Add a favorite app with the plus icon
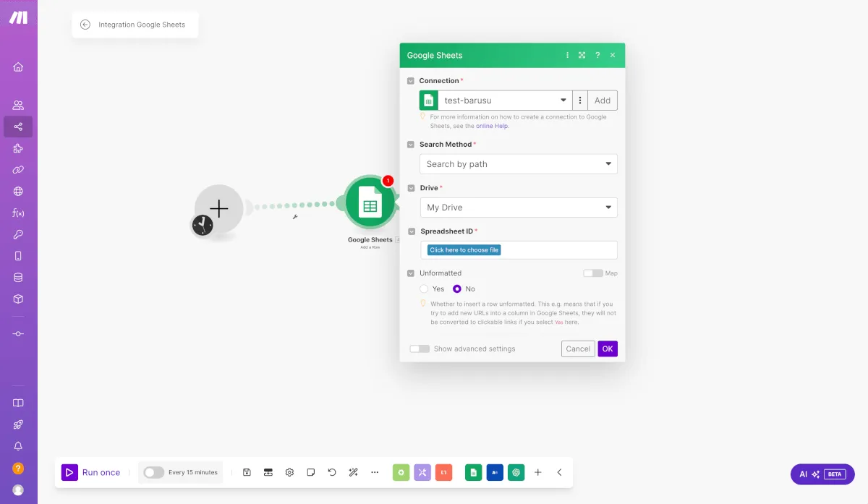Image resolution: width=868 pixels, height=504 pixels. click(x=538, y=472)
